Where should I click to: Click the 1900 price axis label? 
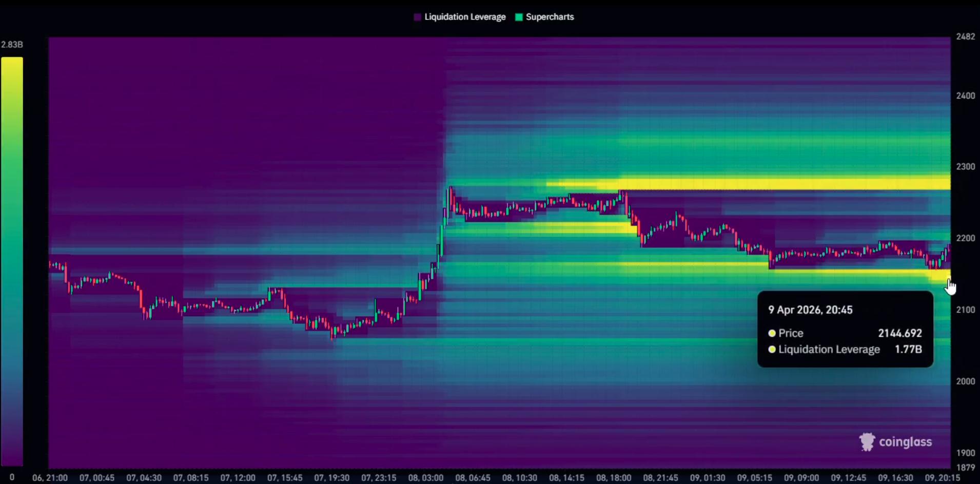click(966, 453)
